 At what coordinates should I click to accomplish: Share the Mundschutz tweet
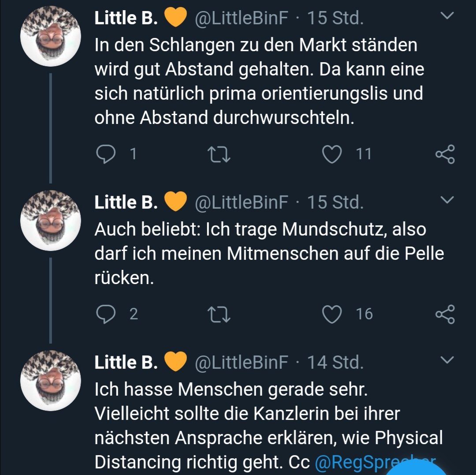pyautogui.click(x=445, y=314)
